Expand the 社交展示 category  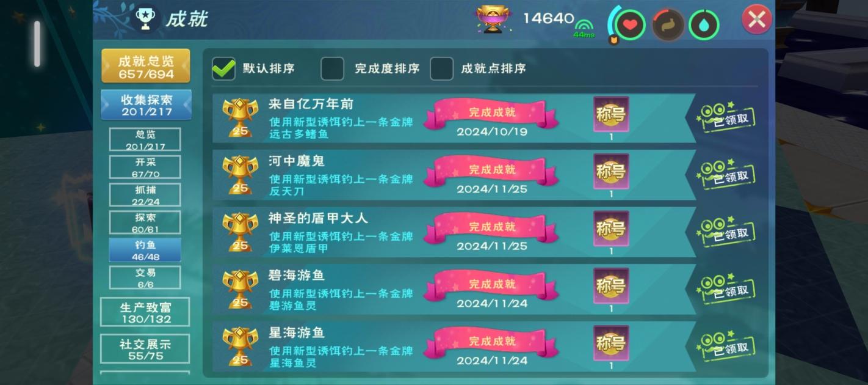pyautogui.click(x=145, y=350)
